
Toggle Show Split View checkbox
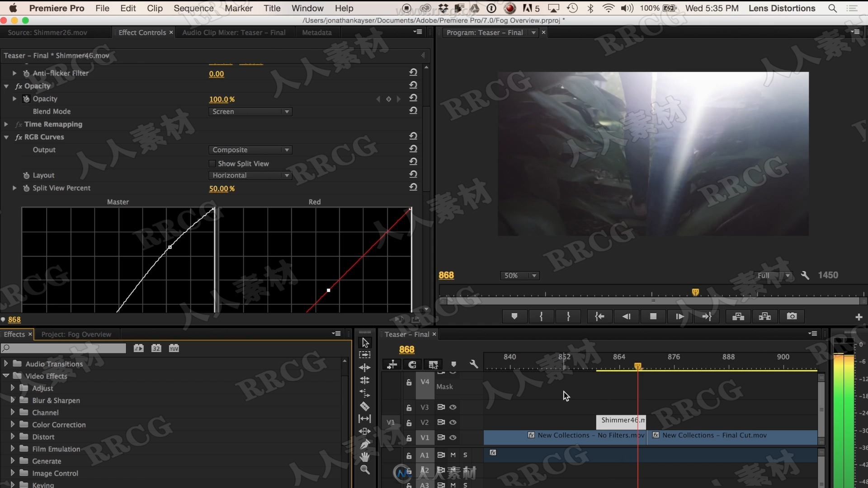(212, 163)
